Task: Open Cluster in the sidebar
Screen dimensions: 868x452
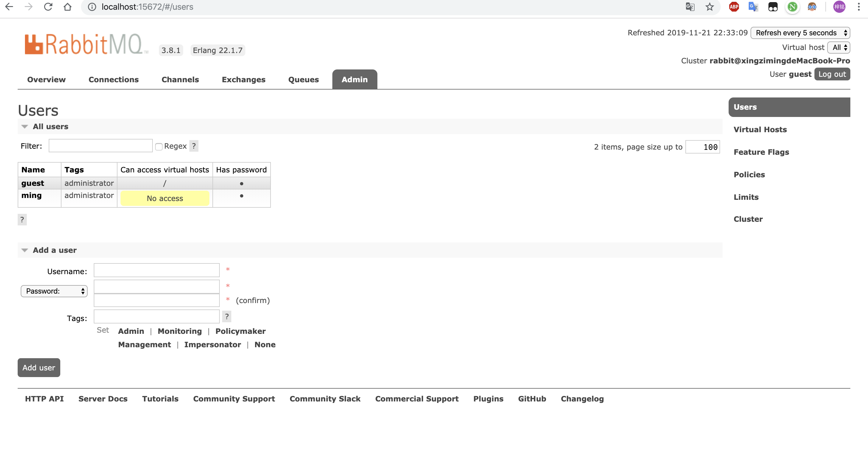Action: coord(748,219)
